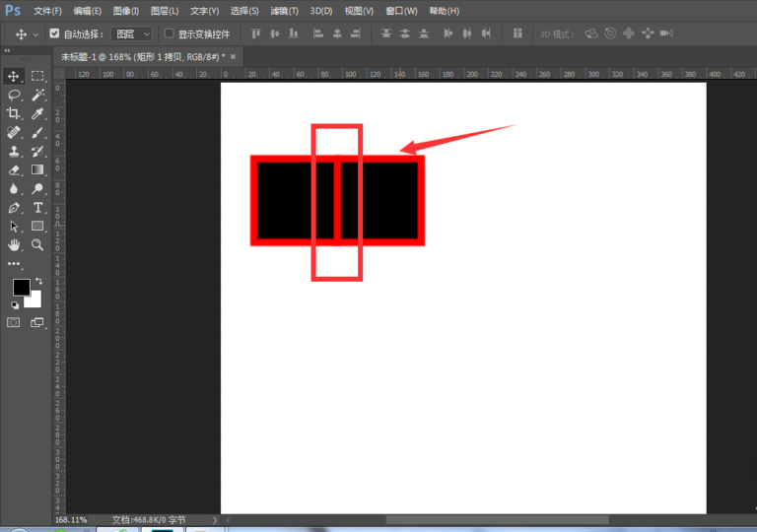
Task: Expand the status bar info arrow
Action: [x=216, y=519]
